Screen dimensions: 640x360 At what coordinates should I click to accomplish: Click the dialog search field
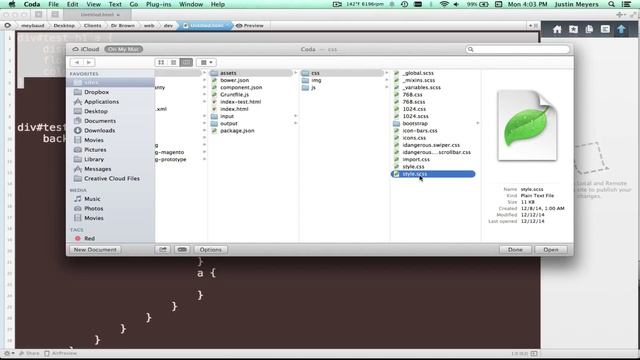(518, 49)
